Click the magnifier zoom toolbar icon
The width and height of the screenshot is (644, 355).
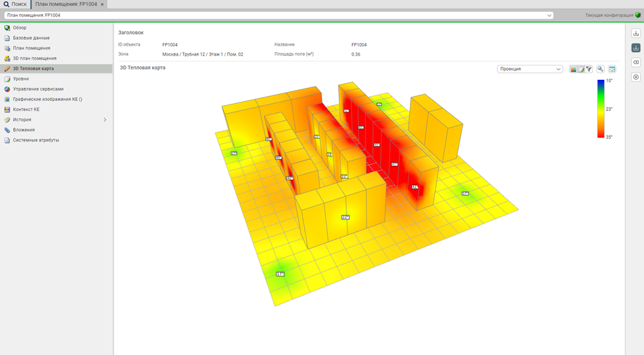point(600,69)
